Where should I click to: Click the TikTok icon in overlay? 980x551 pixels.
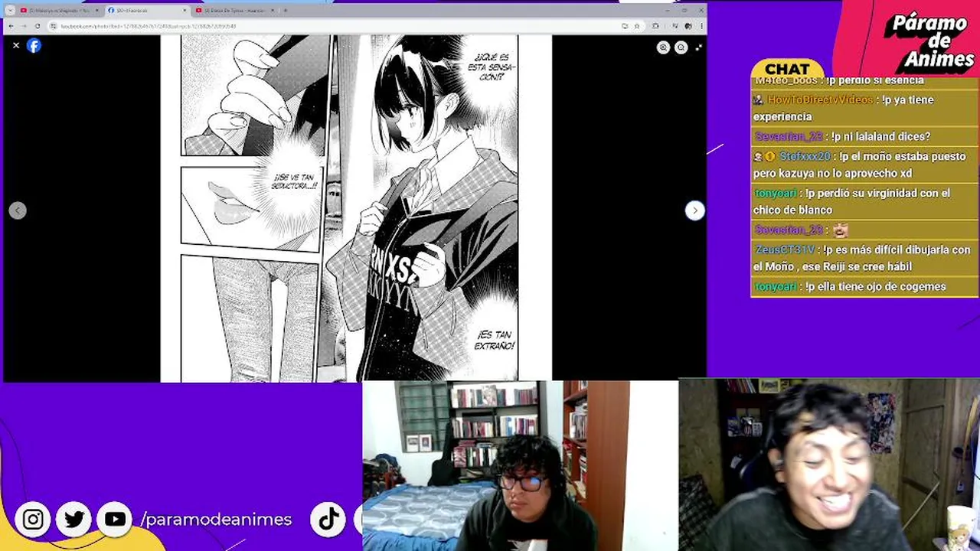tap(328, 520)
